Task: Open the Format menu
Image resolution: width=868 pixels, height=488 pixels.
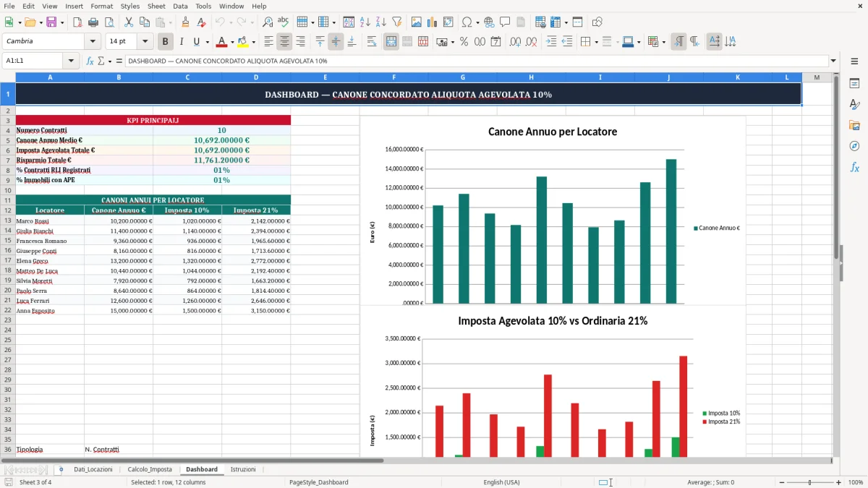Action: [x=102, y=6]
